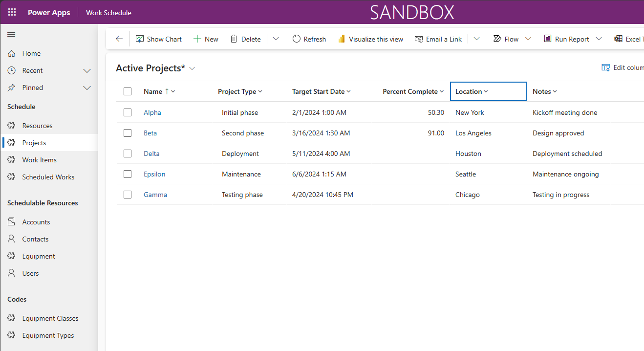Click the Houston location cell
The image size is (644, 351).
[x=468, y=154]
